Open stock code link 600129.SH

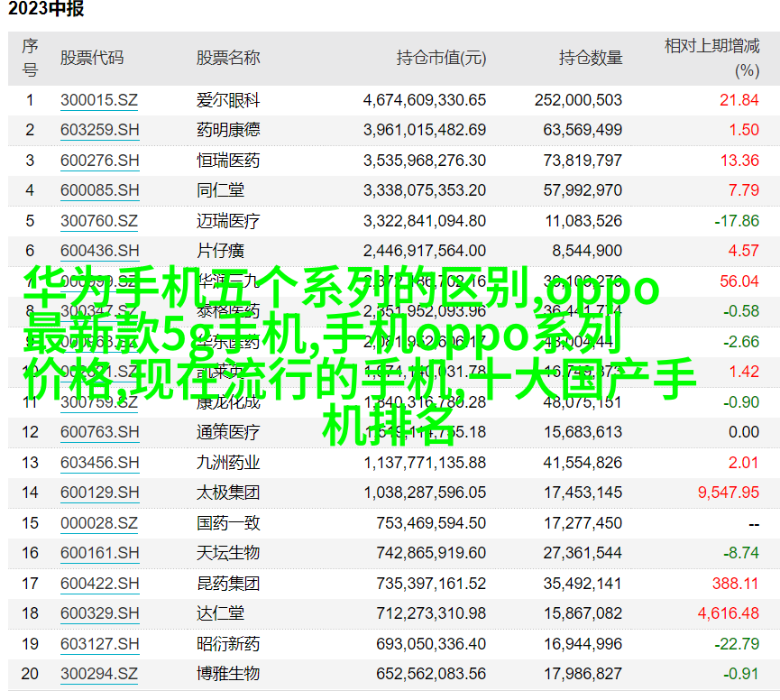click(99, 493)
